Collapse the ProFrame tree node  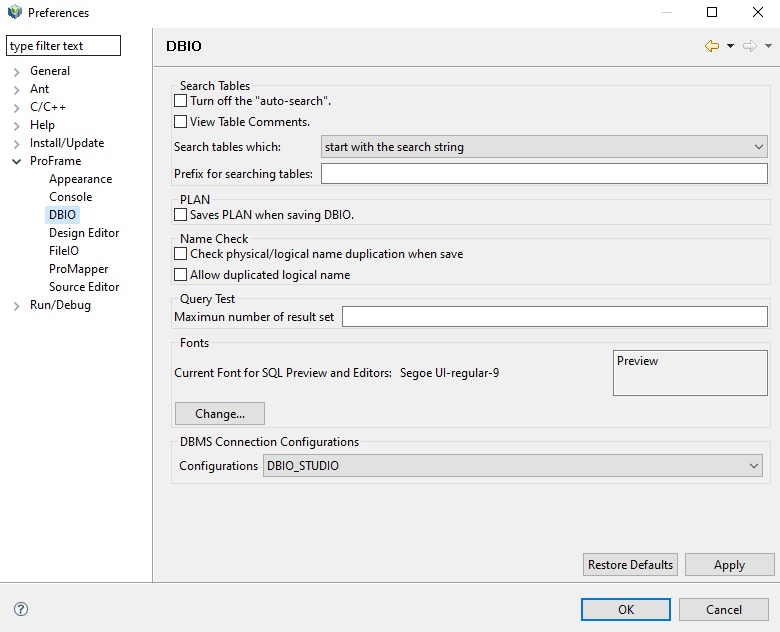(17, 161)
